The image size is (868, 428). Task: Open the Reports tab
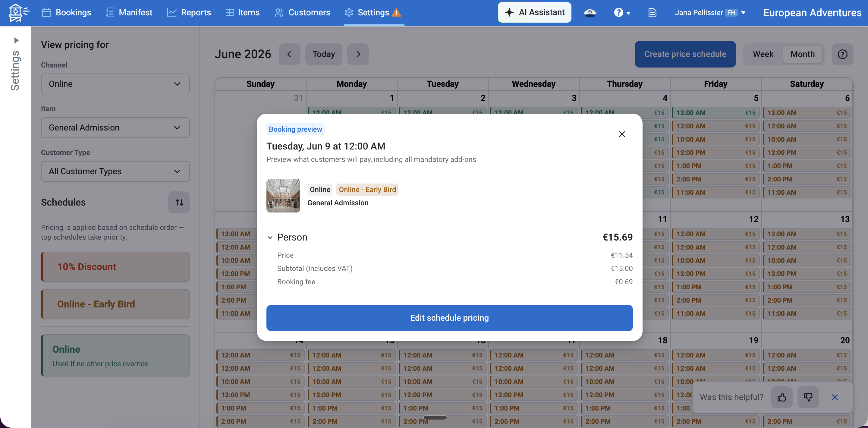pyautogui.click(x=189, y=12)
